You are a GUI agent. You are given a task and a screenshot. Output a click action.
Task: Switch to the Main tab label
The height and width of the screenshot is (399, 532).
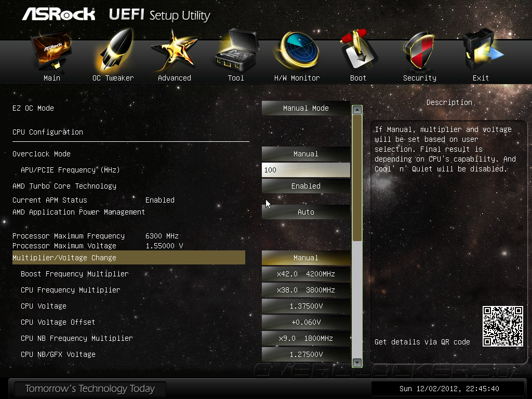point(52,78)
